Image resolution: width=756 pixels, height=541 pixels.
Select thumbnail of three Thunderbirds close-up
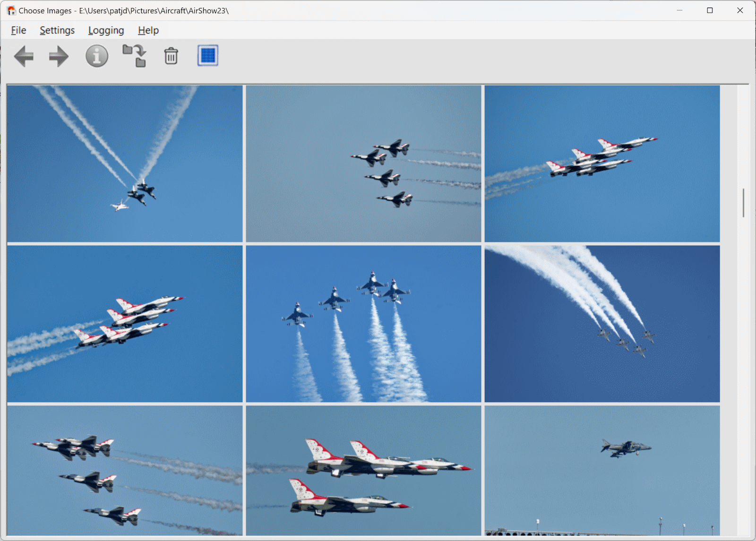tap(363, 471)
